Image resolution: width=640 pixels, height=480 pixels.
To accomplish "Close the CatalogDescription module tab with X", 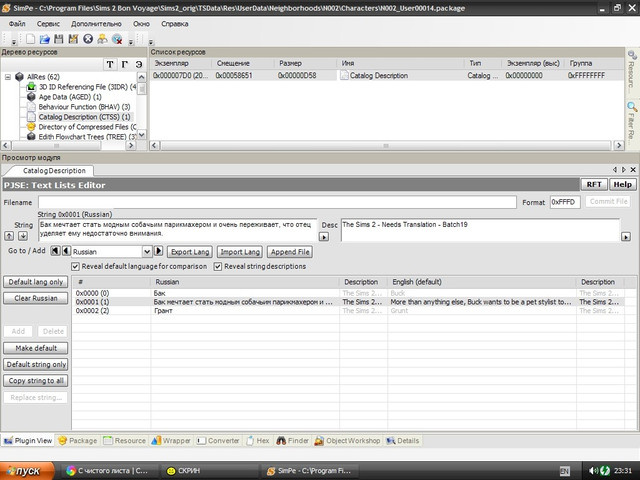I will tap(633, 169).
